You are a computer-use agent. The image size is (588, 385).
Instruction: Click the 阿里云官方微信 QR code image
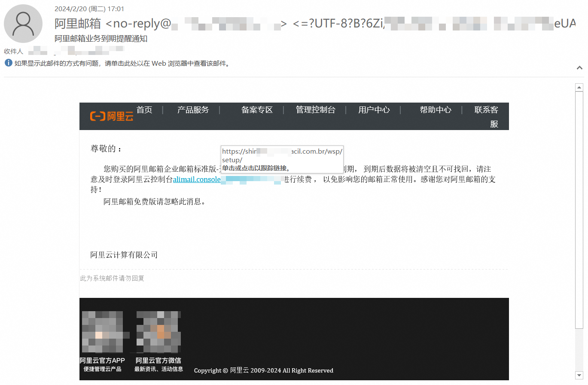click(158, 332)
